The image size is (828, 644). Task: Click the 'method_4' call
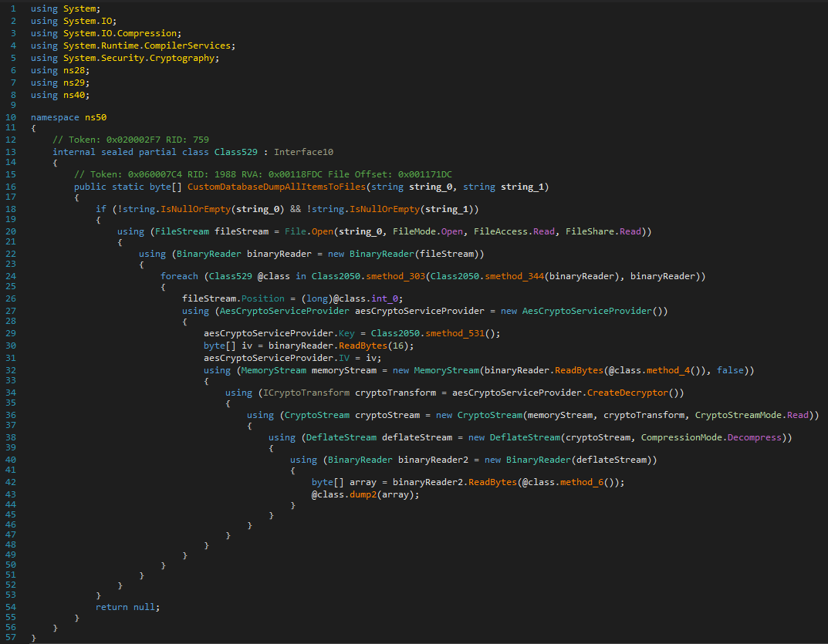pyautogui.click(x=668, y=370)
